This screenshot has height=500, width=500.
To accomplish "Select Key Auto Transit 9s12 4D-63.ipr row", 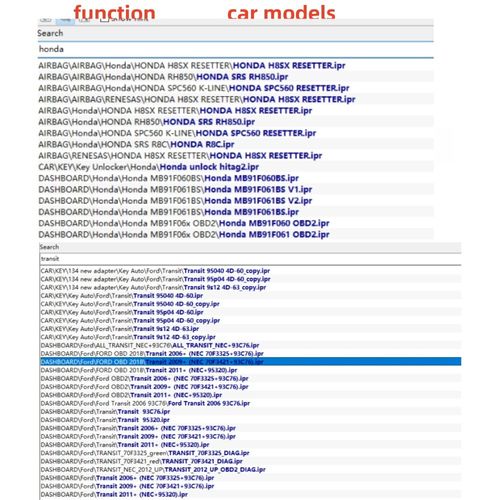I will [250, 329].
